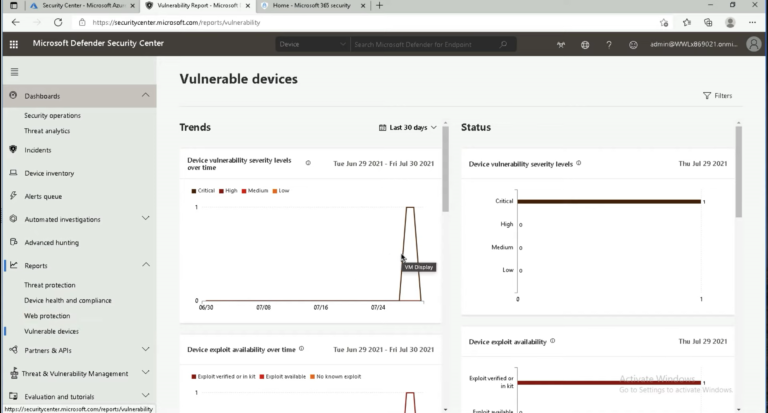Screen dimensions: 768x413
Task: Select Vulnerable devices report
Action: [51, 332]
